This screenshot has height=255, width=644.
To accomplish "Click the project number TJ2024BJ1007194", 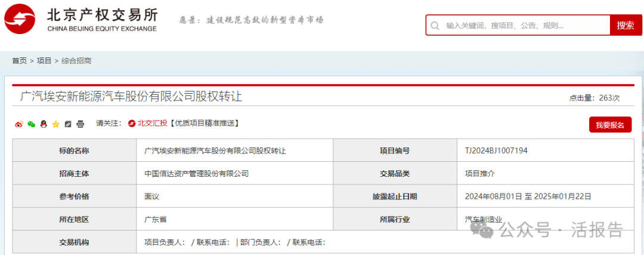I will (x=496, y=151).
